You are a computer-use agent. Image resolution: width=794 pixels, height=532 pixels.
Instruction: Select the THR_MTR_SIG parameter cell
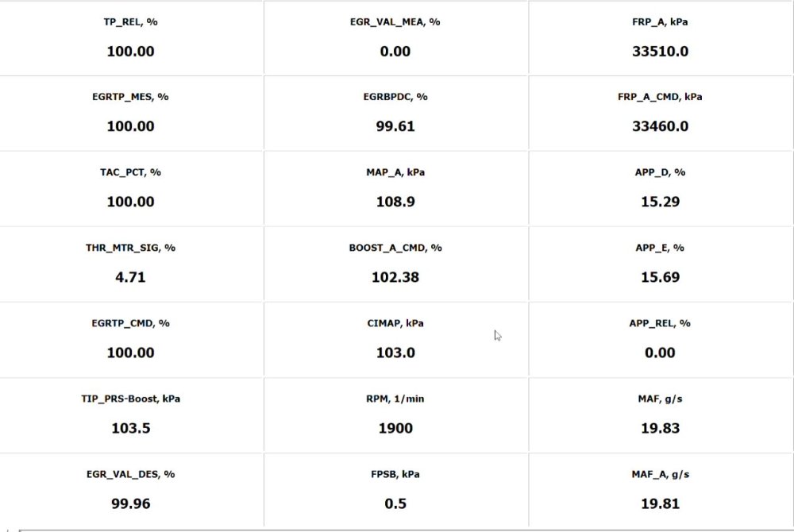[131, 264]
